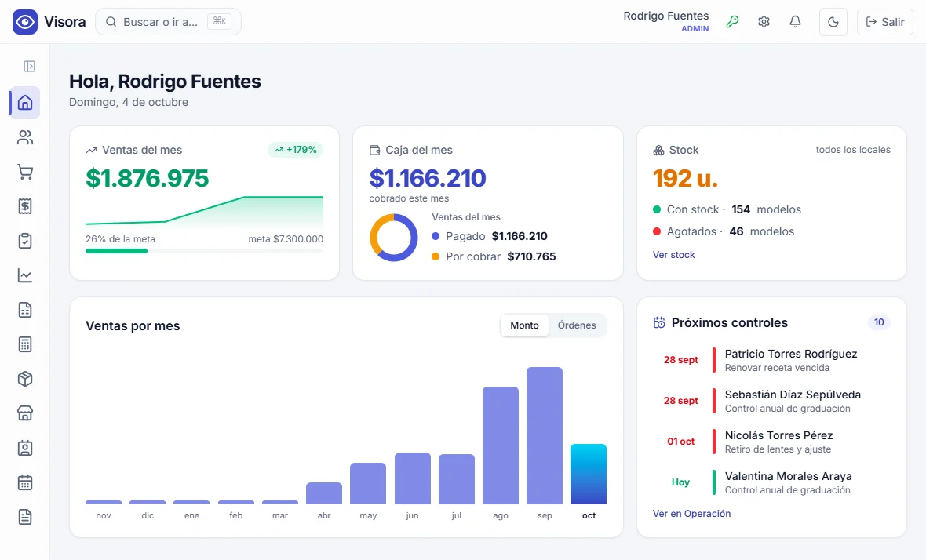Go to the Home dashboard icon
This screenshot has height=560, width=926.
[x=25, y=103]
